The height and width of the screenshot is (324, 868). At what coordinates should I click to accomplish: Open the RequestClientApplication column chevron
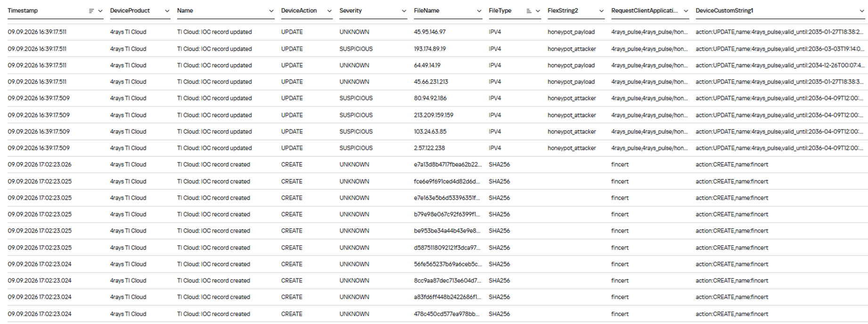(686, 11)
